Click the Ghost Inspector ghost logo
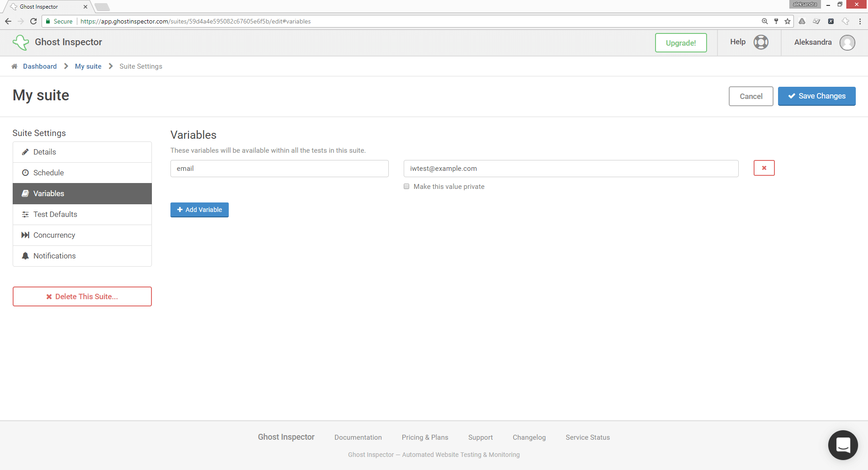This screenshot has height=470, width=868. tap(21, 42)
